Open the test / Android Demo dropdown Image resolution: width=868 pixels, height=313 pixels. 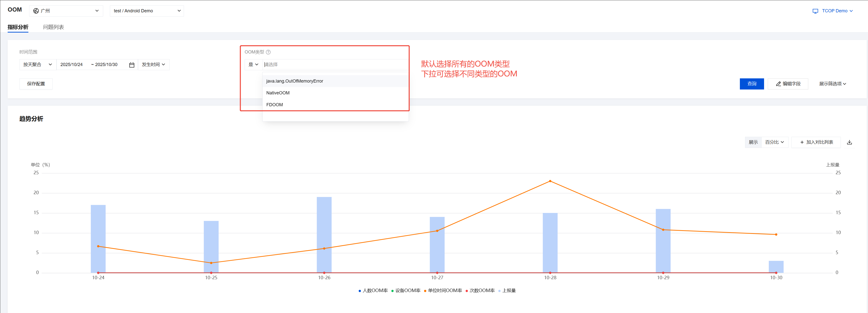pos(147,11)
